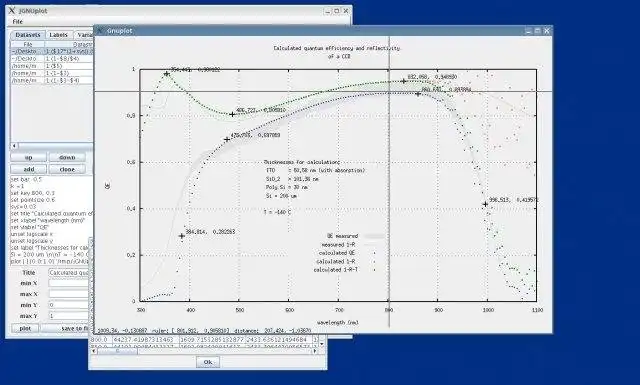Switch to the Labels tab
The width and height of the screenshot is (640, 385).
[58, 35]
